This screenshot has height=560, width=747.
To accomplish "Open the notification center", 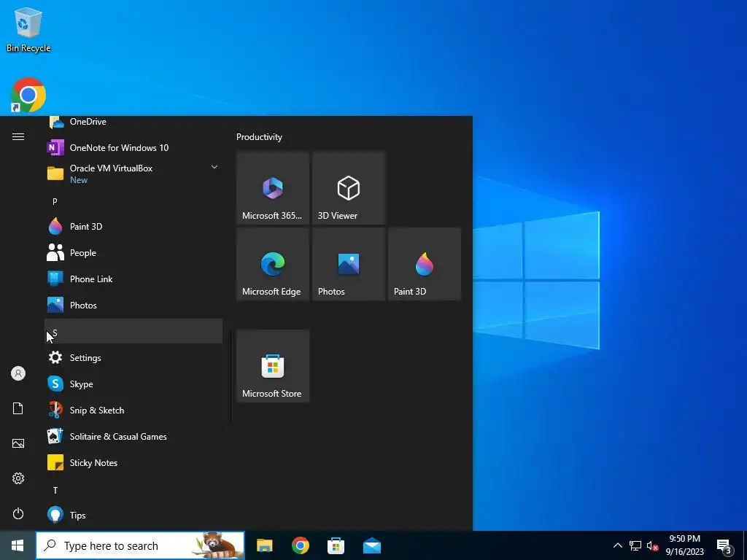I will 724,545.
